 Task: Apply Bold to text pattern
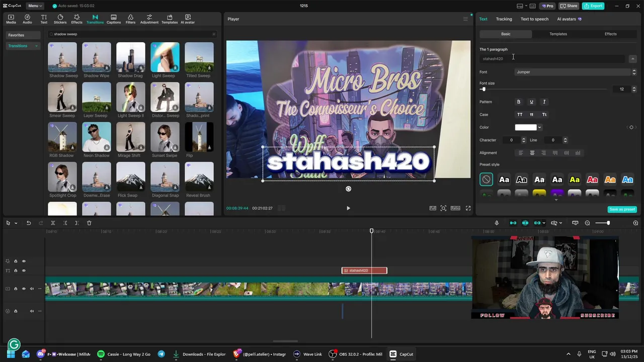pyautogui.click(x=519, y=102)
